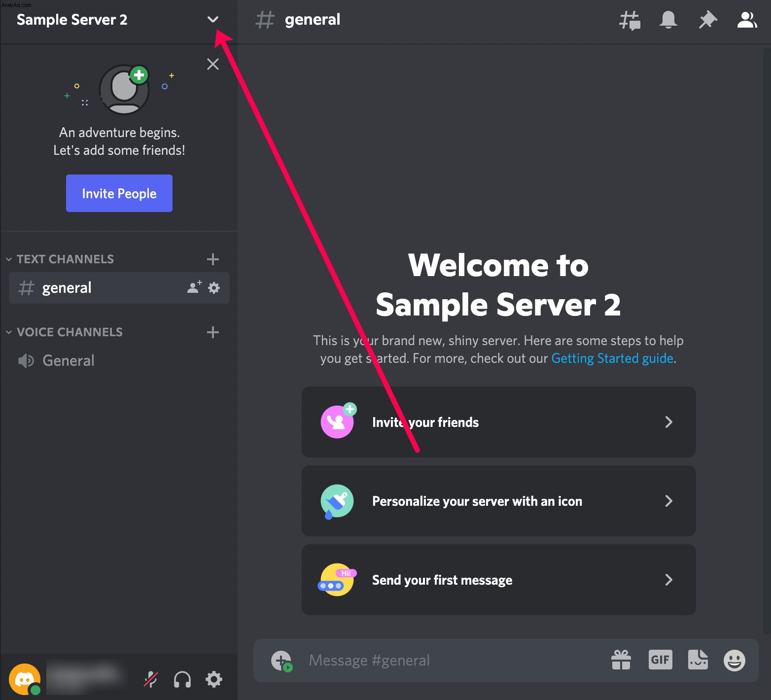Open the Nitro gift icon

(621, 660)
